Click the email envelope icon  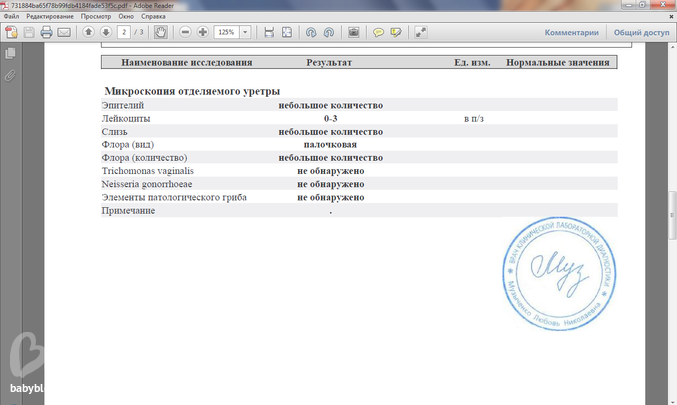tap(64, 32)
